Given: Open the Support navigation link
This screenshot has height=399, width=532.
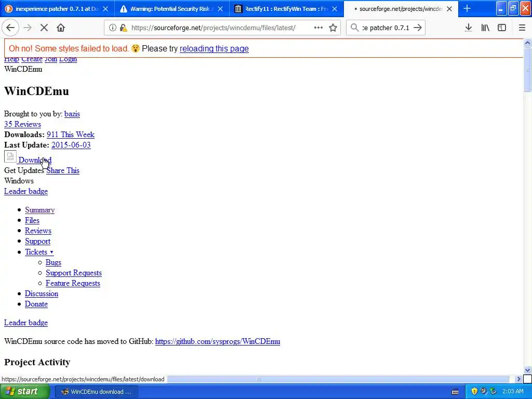Looking at the screenshot, I should point(37,242).
